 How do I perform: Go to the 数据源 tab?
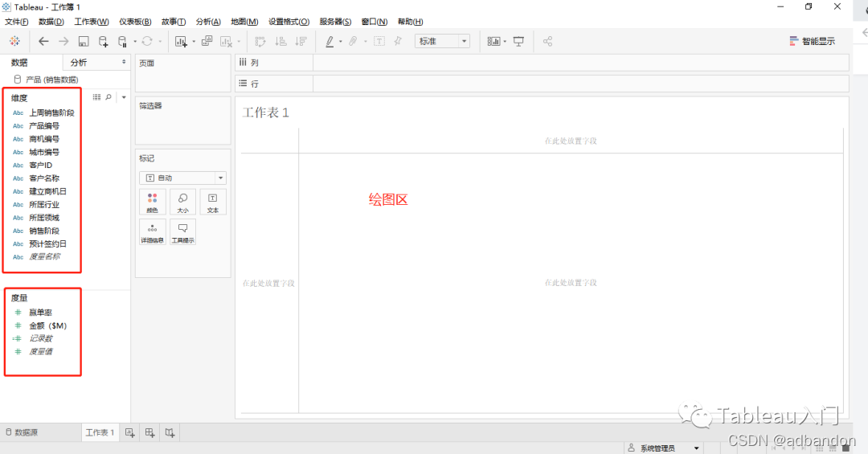click(x=23, y=432)
